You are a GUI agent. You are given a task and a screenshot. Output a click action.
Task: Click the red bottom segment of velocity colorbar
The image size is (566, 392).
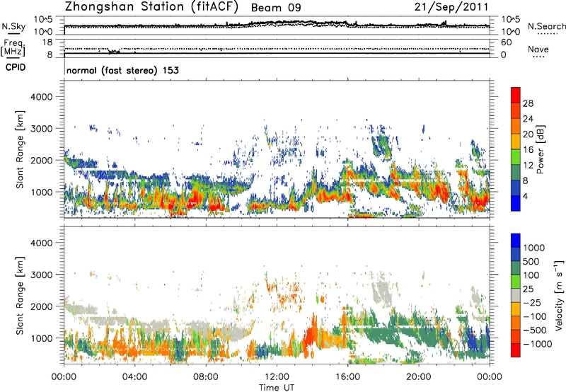point(516,350)
